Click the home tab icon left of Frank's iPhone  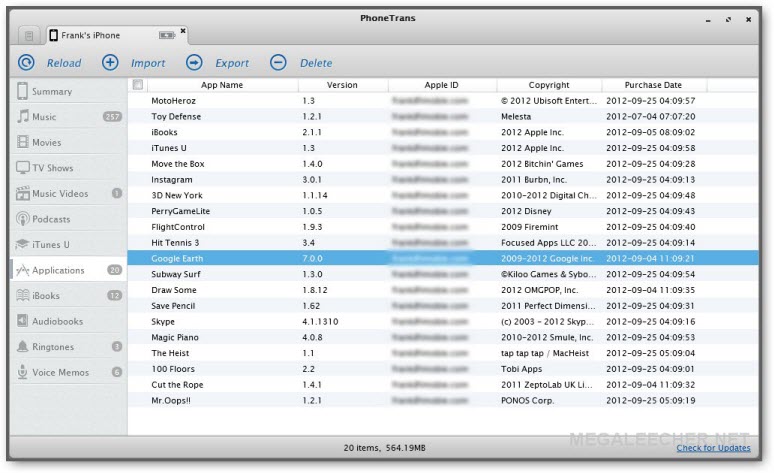click(29, 36)
